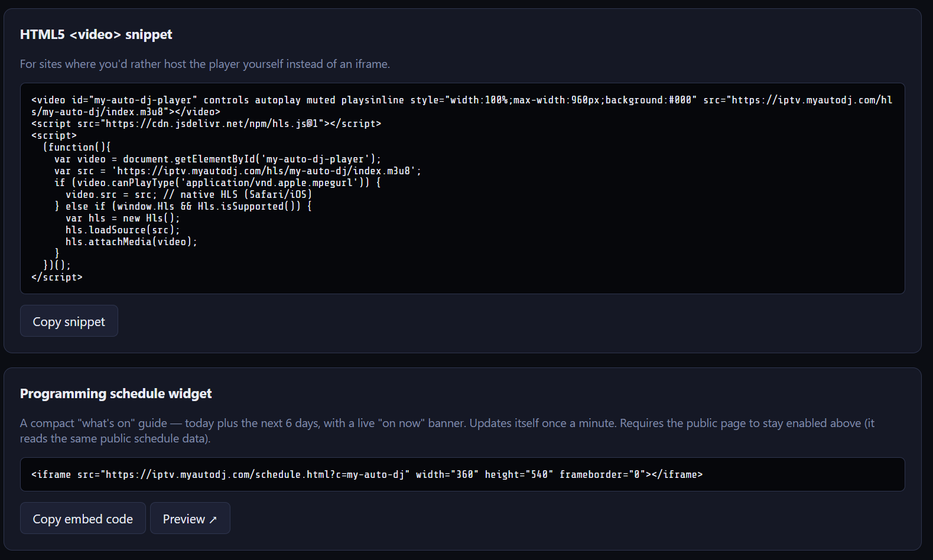Viewport: 933px width, 560px height.
Task: Click the HTML5 video snippet code block
Action: point(463,188)
